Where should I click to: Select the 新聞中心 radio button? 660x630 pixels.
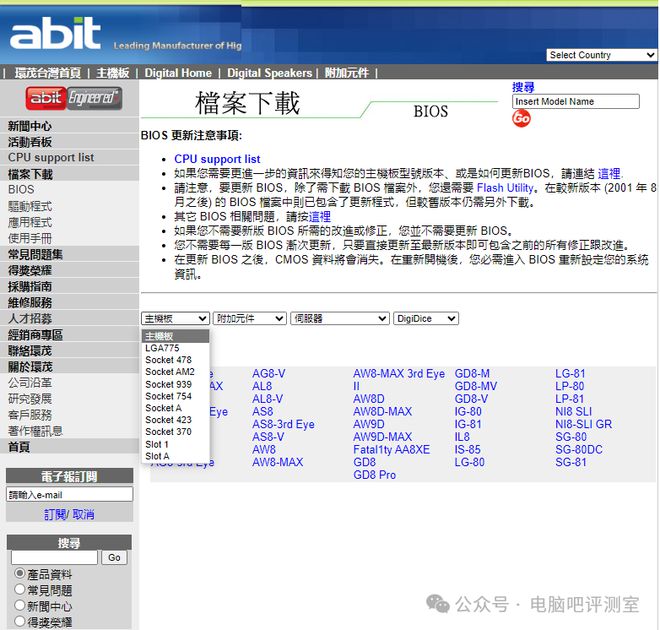[19, 605]
